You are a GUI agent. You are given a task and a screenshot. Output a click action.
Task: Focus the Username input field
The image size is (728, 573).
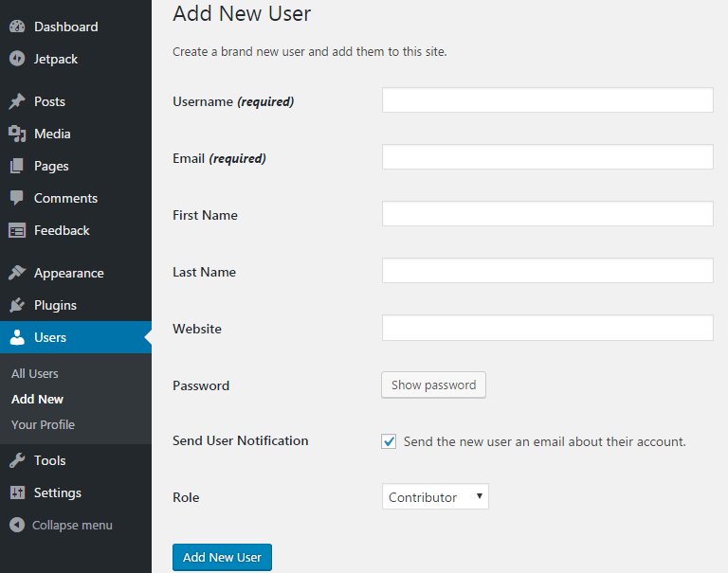[547, 99]
